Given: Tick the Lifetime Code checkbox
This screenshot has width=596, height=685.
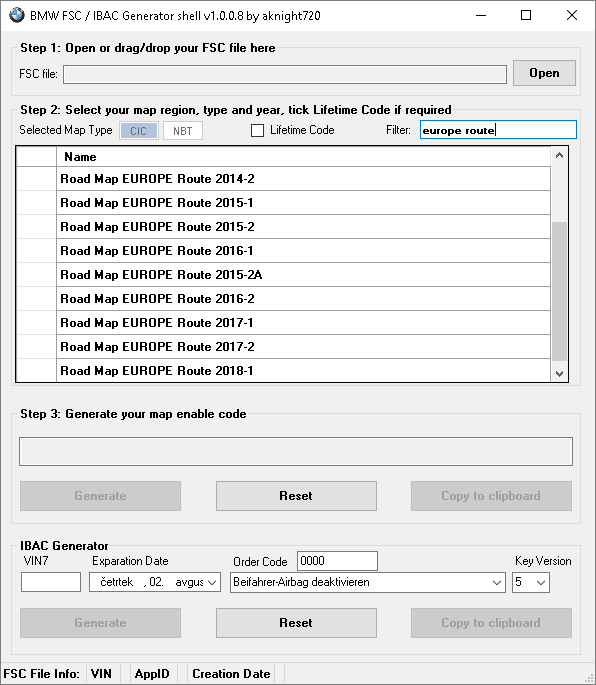Looking at the screenshot, I should click(x=257, y=130).
